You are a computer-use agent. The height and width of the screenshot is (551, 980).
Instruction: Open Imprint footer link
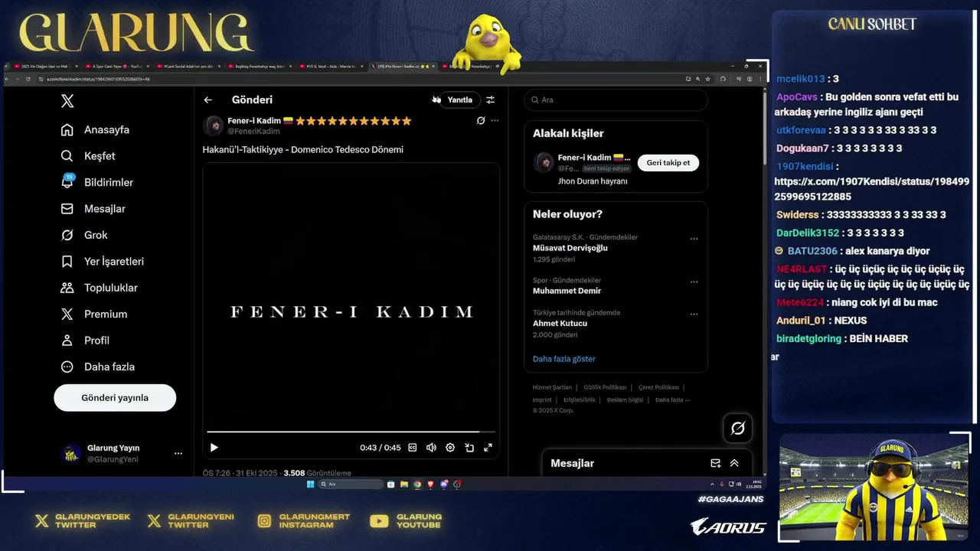pyautogui.click(x=542, y=399)
